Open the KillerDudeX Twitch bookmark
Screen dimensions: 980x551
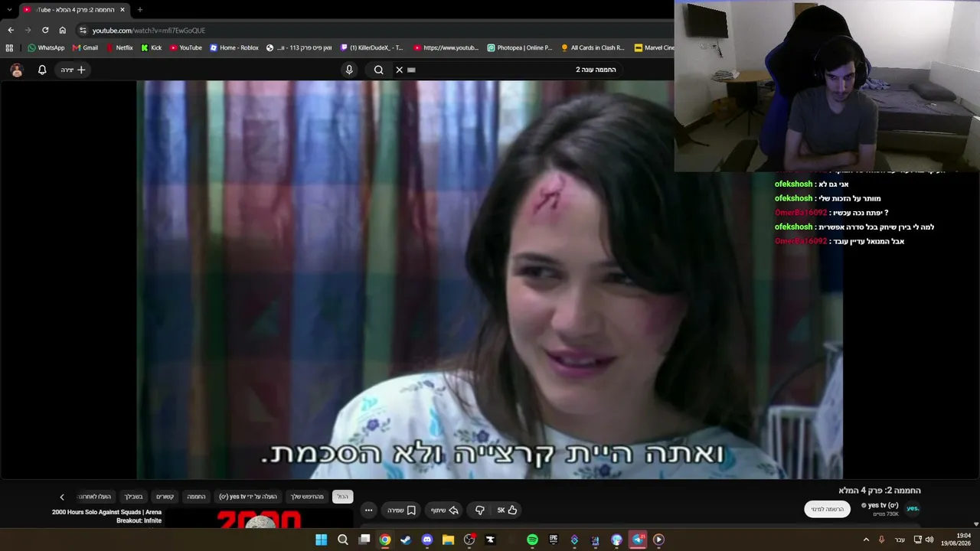pyautogui.click(x=371, y=47)
